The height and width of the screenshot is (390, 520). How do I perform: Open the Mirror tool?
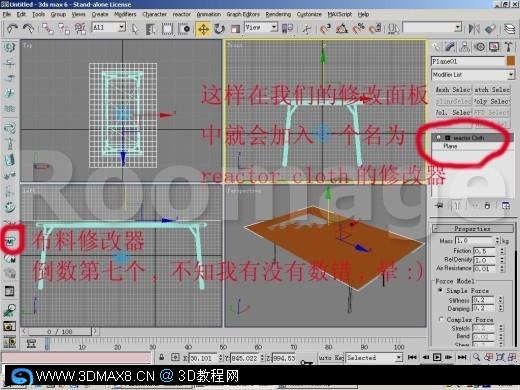tap(474, 29)
